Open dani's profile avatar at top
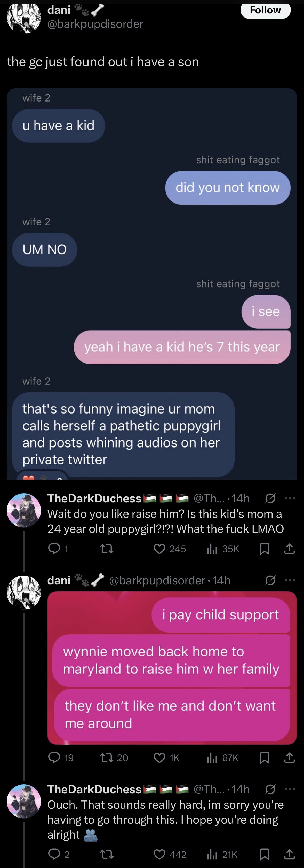The image size is (304, 868). (24, 18)
